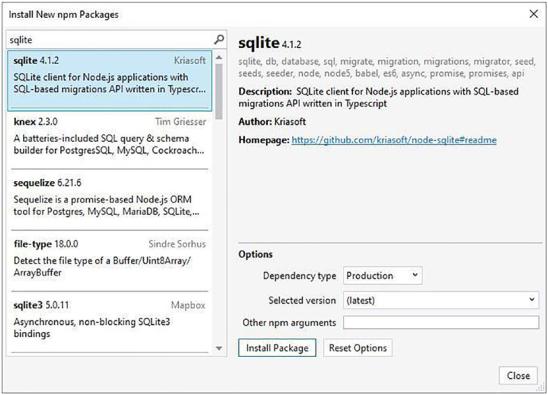548x395 pixels.
Task: Click the Reset Options button
Action: point(358,348)
